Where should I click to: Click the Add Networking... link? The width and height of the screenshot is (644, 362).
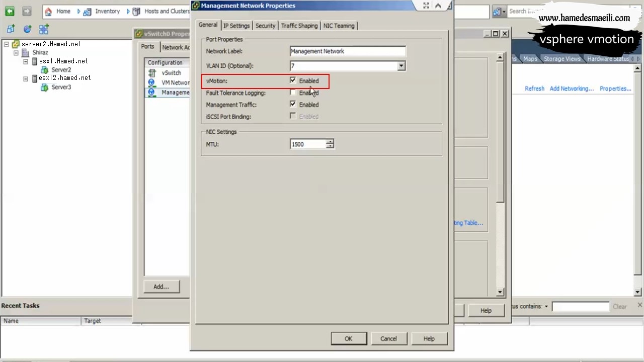[x=572, y=88]
